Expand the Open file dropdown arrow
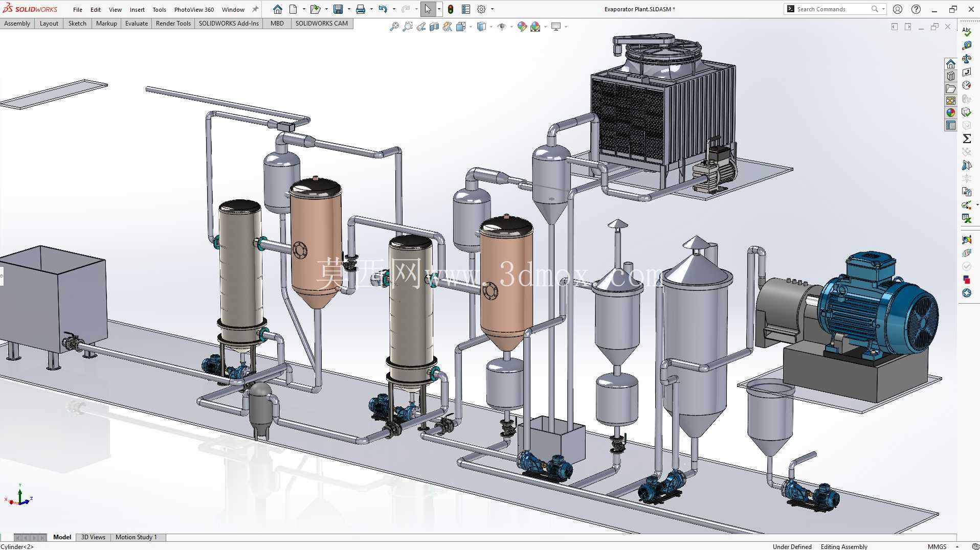 [x=326, y=9]
